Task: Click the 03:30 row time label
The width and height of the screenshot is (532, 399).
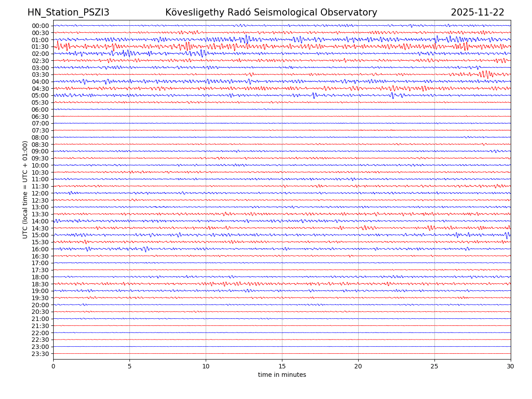Action: click(40, 74)
